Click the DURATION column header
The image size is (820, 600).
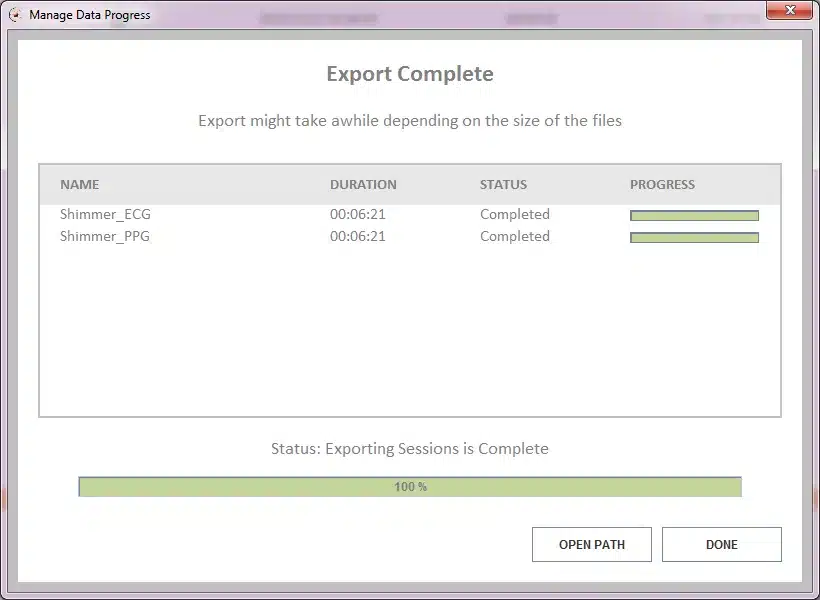(x=363, y=185)
